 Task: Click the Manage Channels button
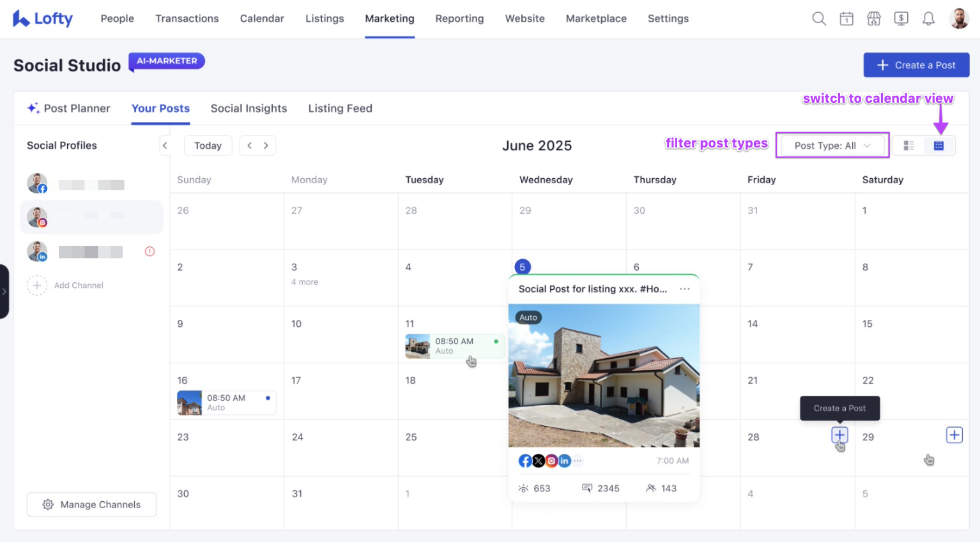click(91, 504)
